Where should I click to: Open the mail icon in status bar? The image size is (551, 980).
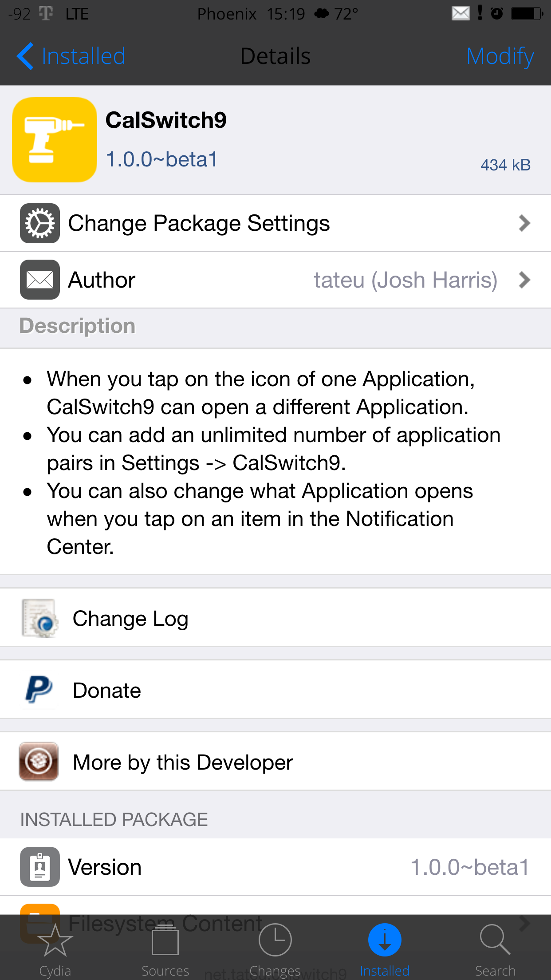[x=460, y=13]
